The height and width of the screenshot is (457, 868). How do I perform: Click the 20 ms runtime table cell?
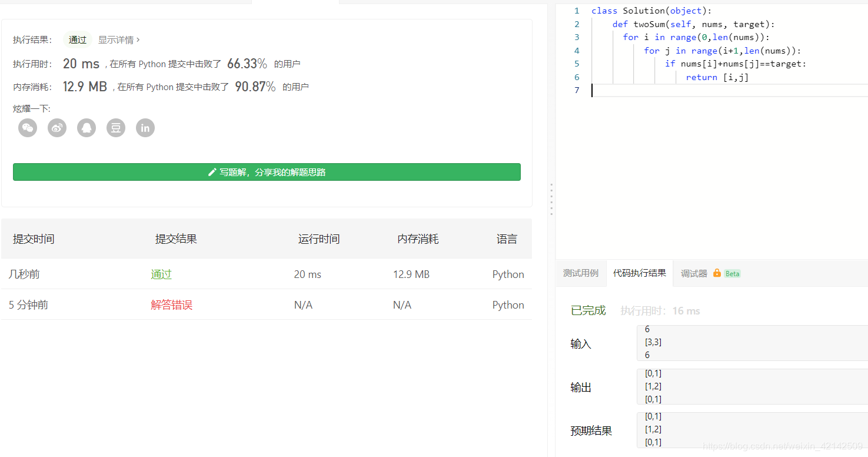point(308,274)
